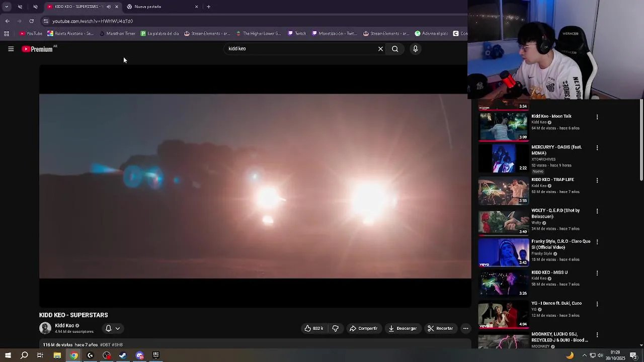644x362 pixels.
Task: Open WOLTY - Q.E.P.D video thumbnail
Action: (503, 221)
